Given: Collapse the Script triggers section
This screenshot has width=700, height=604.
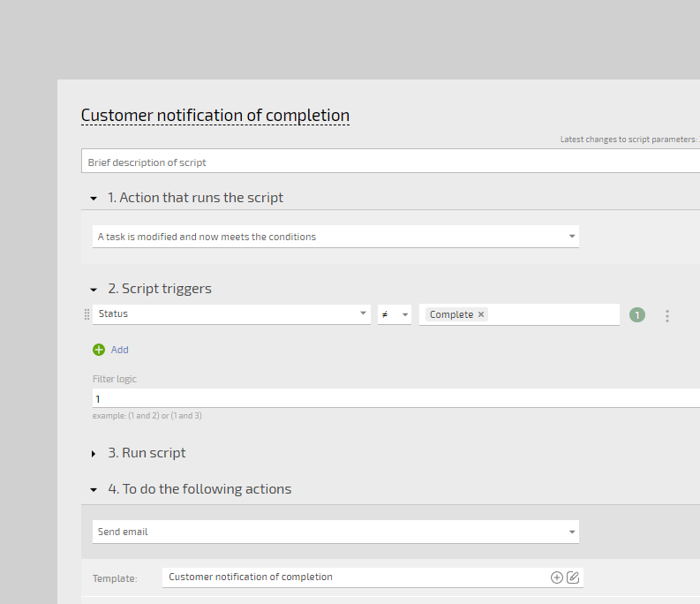Looking at the screenshot, I should pyautogui.click(x=94, y=289).
